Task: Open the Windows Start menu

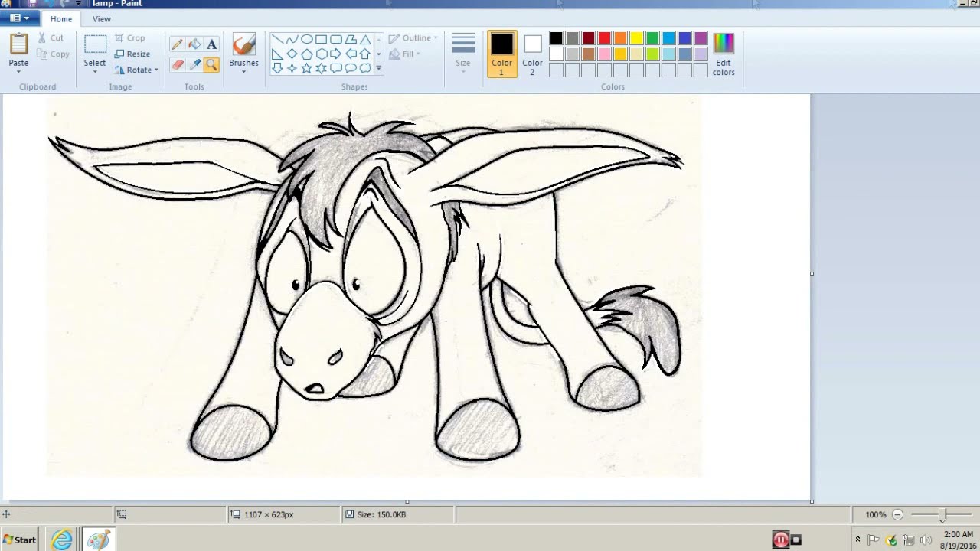Action: [x=20, y=540]
